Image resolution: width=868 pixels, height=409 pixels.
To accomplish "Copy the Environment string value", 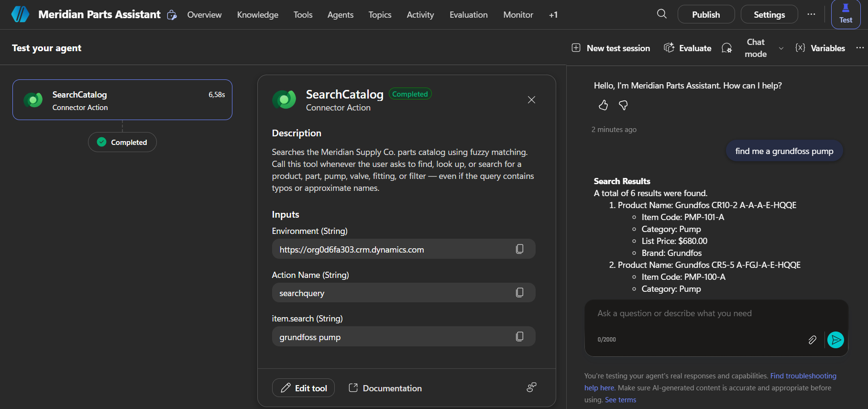I will click(x=520, y=249).
